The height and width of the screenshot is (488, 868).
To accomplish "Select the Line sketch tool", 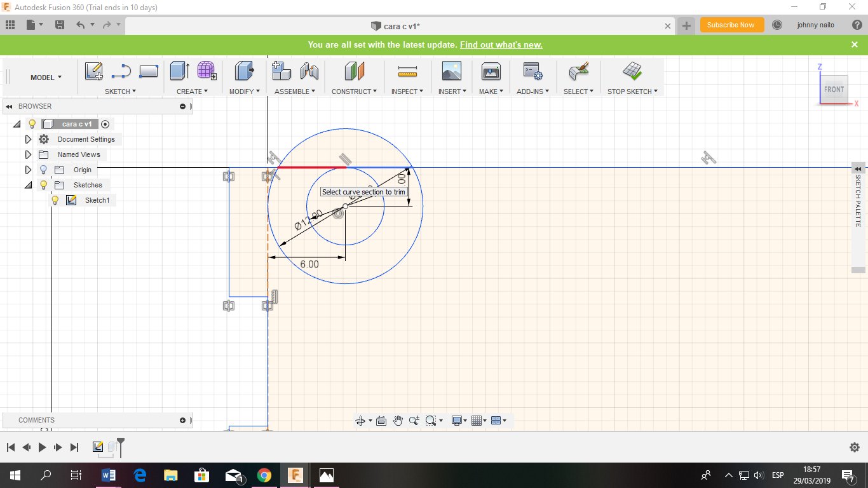I will click(x=121, y=71).
